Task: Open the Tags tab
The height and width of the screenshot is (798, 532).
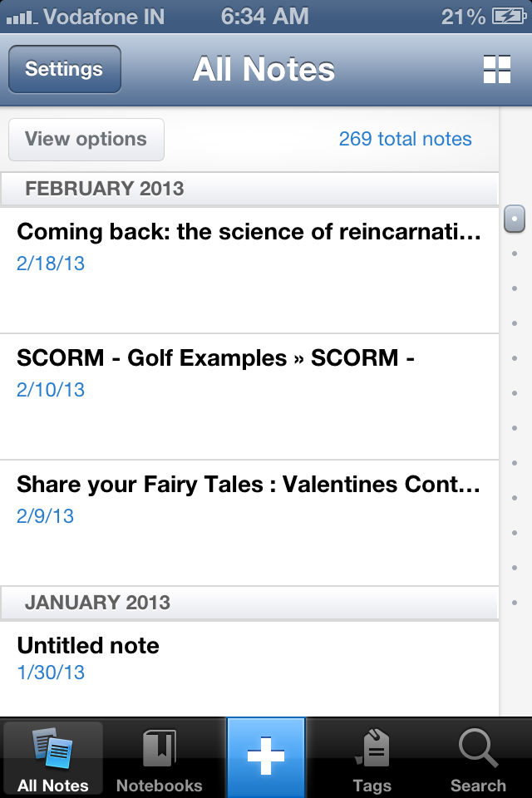Action: 372,759
